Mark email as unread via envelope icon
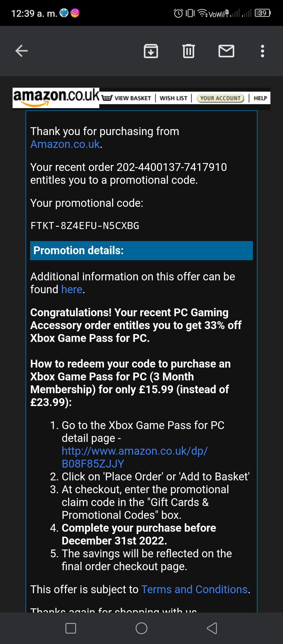The height and width of the screenshot is (644, 283). click(x=226, y=51)
